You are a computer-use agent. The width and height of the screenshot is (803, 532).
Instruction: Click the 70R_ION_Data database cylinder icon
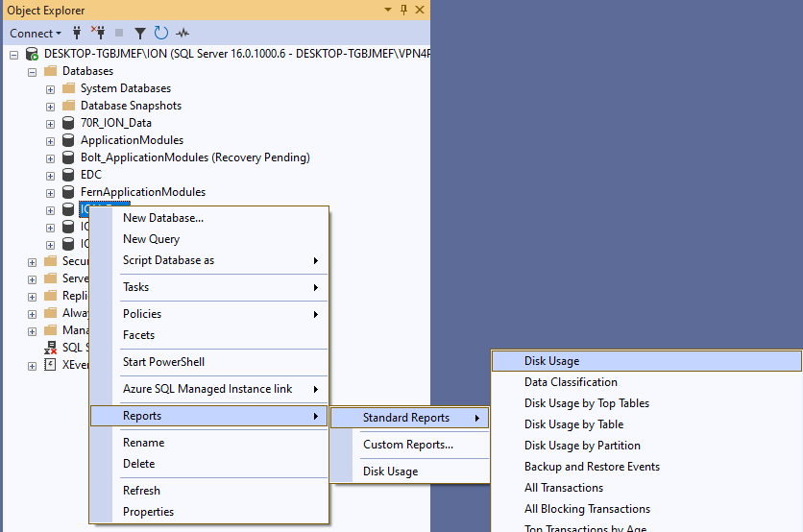click(x=68, y=123)
